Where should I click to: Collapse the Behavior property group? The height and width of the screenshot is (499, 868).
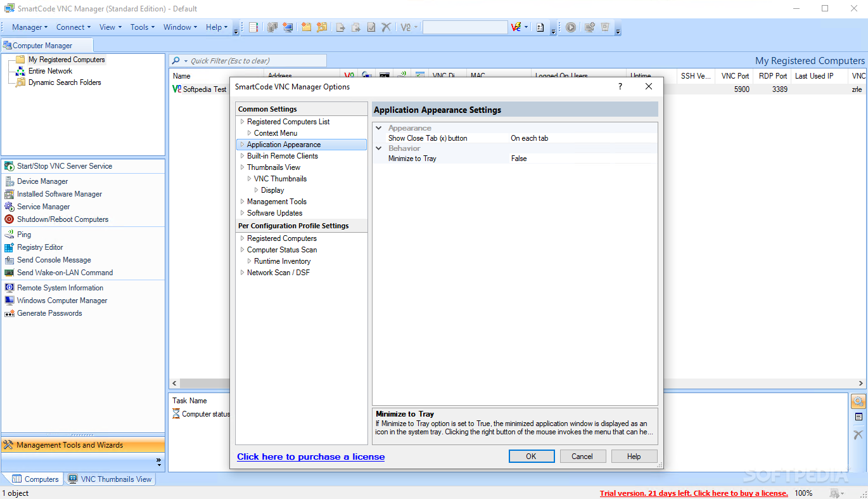[379, 148]
